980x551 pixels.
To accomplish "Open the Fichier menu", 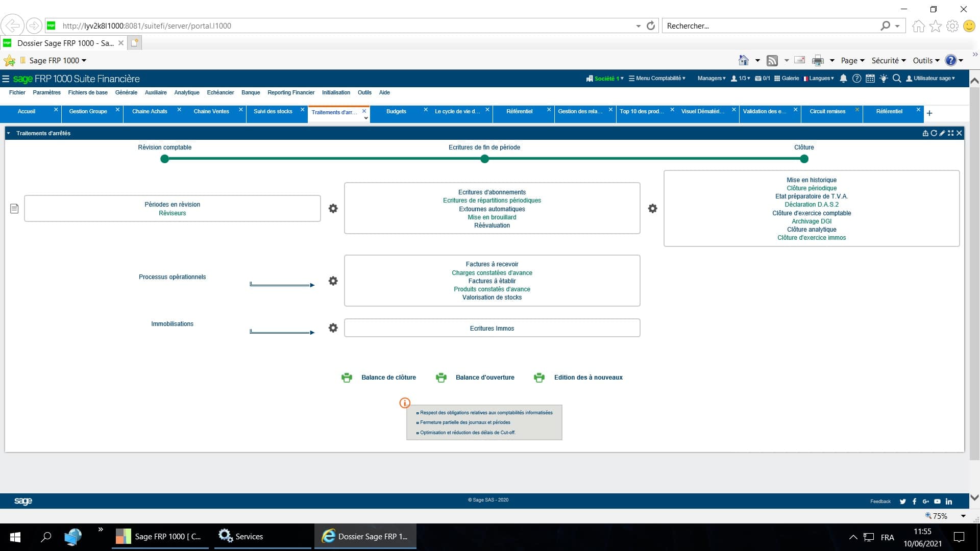I will tap(17, 92).
